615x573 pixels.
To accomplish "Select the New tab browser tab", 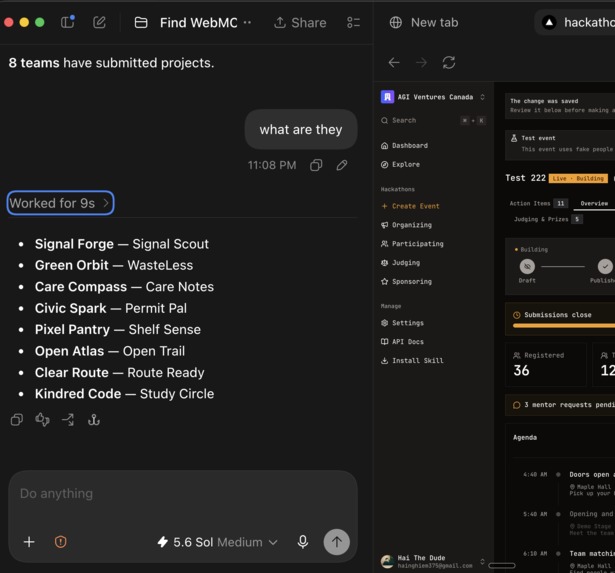I will pyautogui.click(x=424, y=23).
